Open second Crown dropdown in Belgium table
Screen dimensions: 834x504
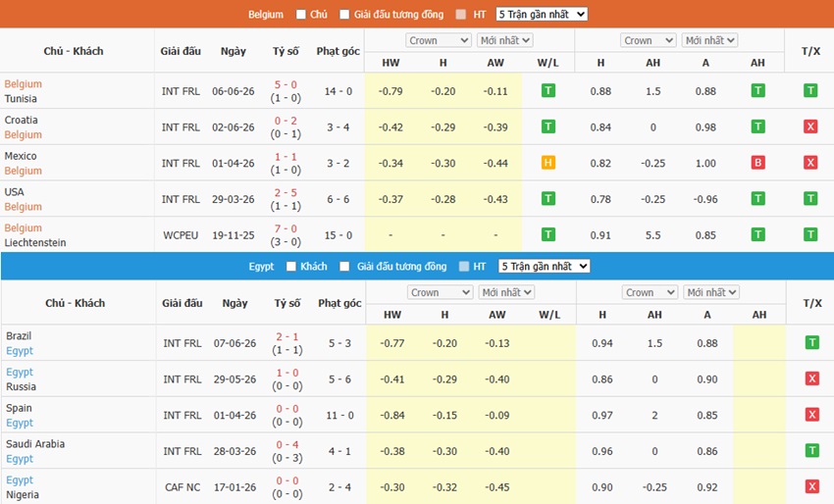(x=648, y=40)
